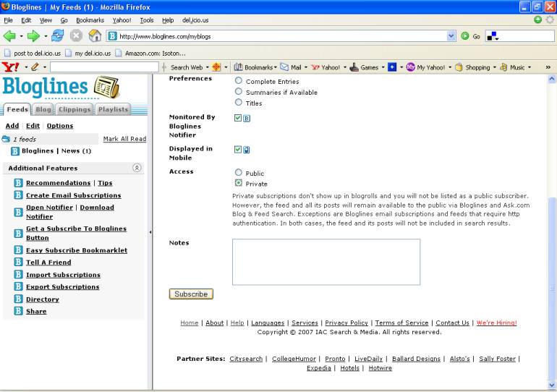Click the green Go button icon
Viewport: 557px width, 392px height.
tap(464, 36)
